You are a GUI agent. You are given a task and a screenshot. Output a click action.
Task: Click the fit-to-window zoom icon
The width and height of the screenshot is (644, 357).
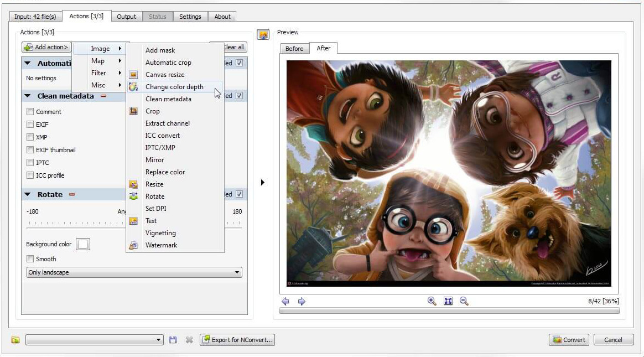tap(448, 301)
